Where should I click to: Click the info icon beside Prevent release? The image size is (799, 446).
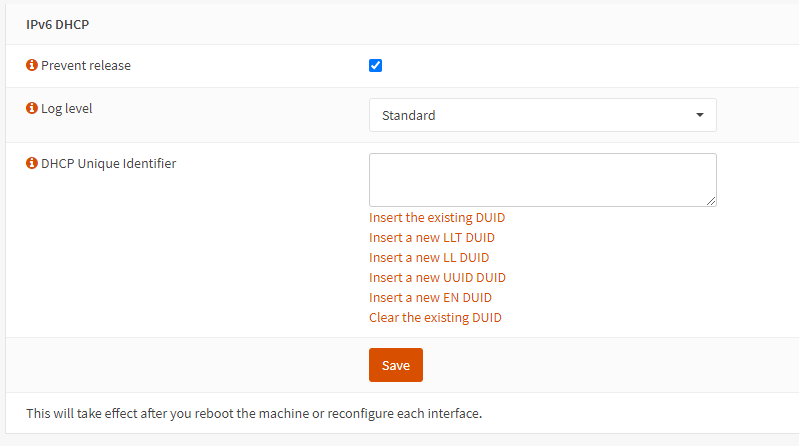(x=32, y=66)
